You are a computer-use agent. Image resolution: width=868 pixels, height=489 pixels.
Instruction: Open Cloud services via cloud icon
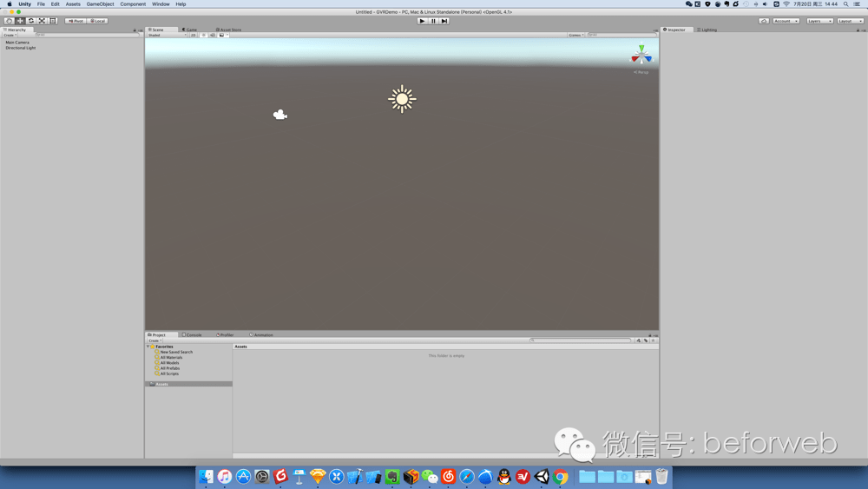(x=764, y=21)
